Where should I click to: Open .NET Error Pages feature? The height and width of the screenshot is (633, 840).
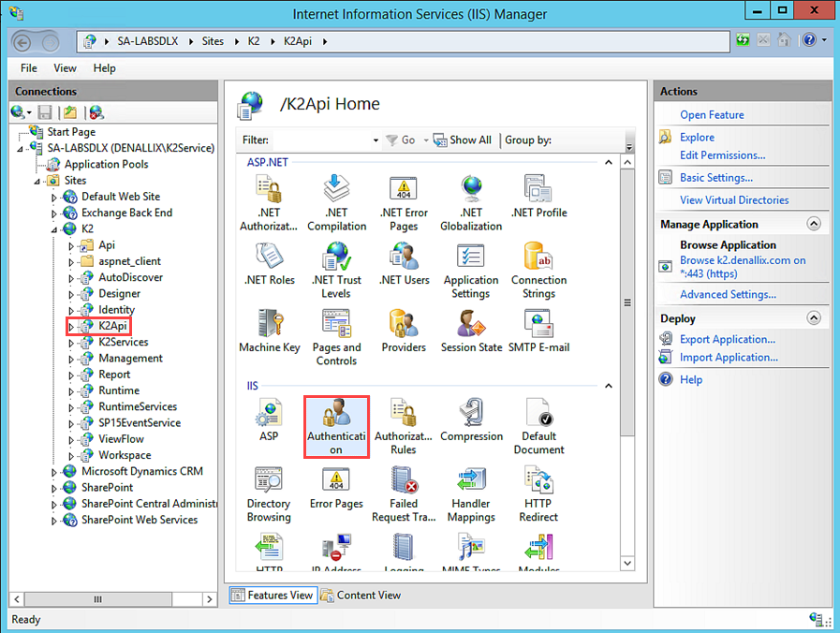(404, 202)
